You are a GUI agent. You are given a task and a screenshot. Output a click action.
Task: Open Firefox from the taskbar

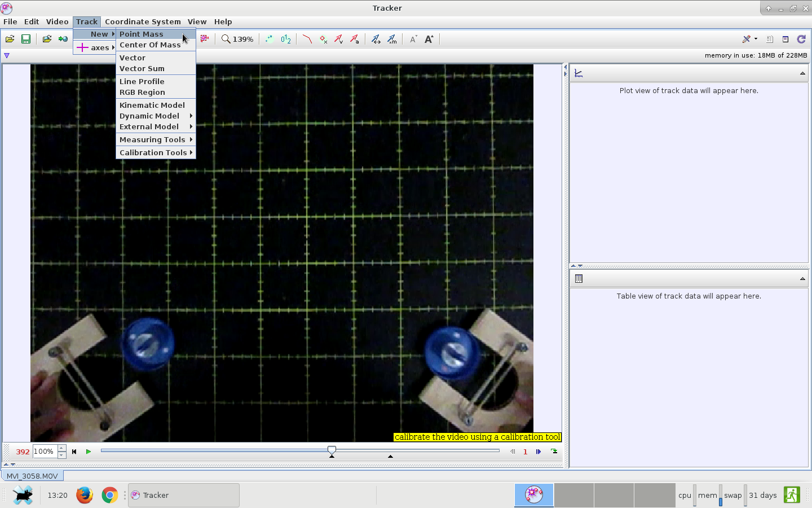pos(85,495)
